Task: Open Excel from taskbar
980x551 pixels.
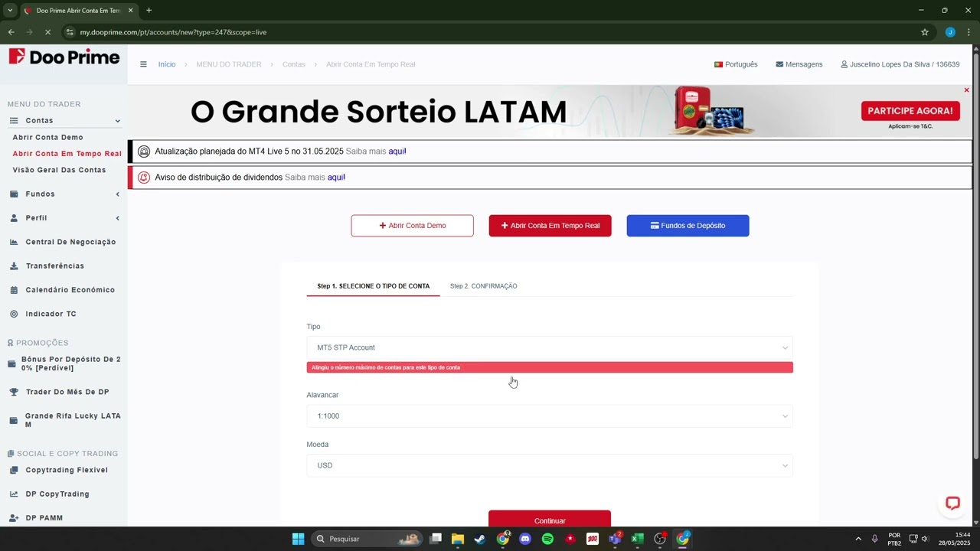Action: pyautogui.click(x=637, y=539)
